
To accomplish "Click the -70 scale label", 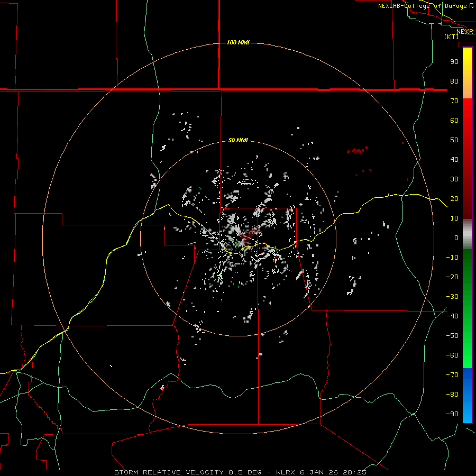I will (x=452, y=375).
